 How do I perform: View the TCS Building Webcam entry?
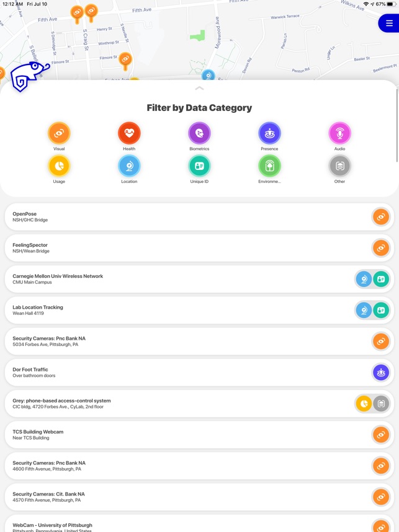pos(186,435)
